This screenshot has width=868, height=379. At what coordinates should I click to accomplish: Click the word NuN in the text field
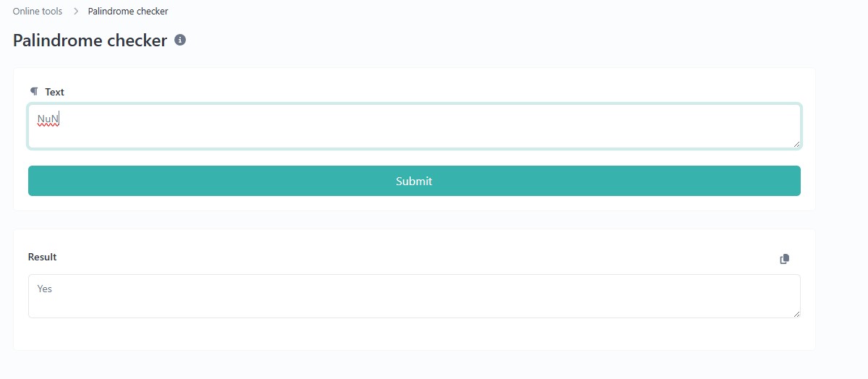click(48, 119)
